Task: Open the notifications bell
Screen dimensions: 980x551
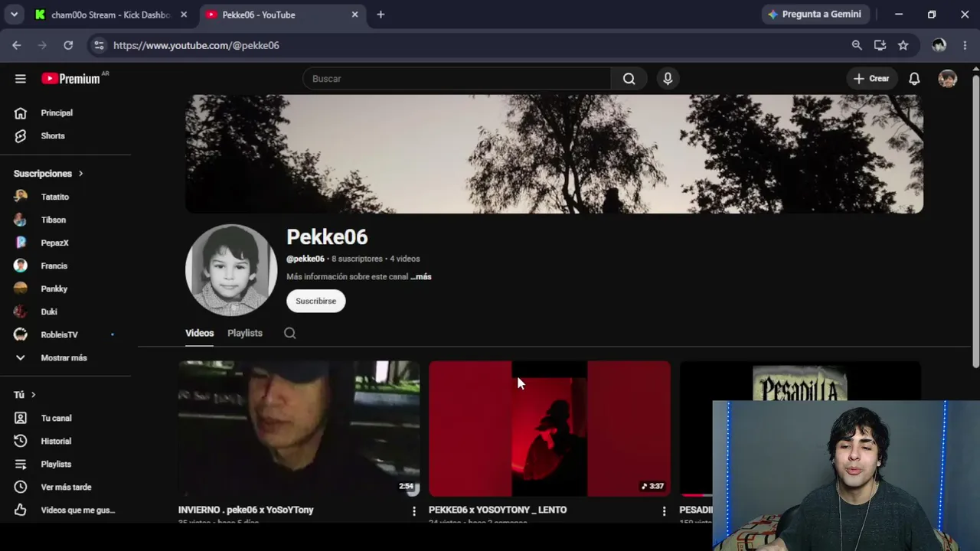Action: pos(914,79)
